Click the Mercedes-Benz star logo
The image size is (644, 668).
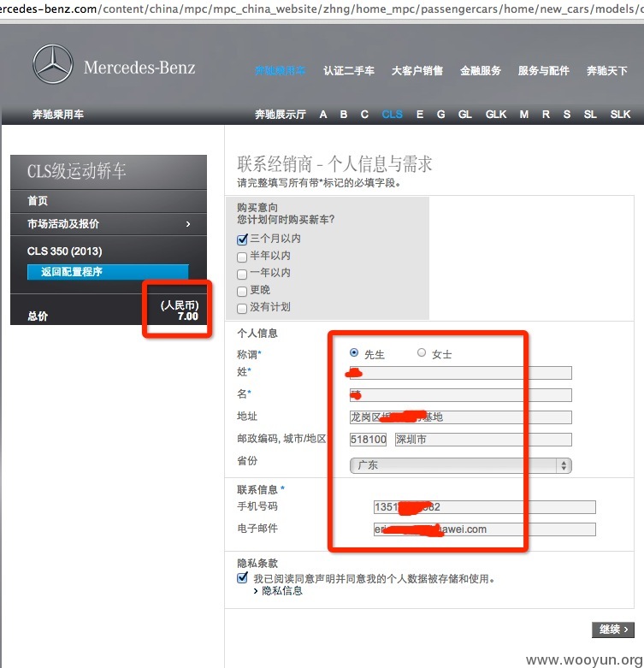53,64
